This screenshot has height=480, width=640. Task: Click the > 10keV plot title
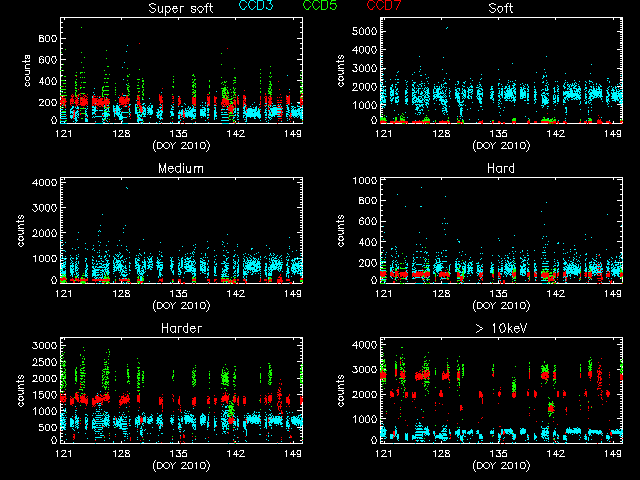click(x=502, y=329)
